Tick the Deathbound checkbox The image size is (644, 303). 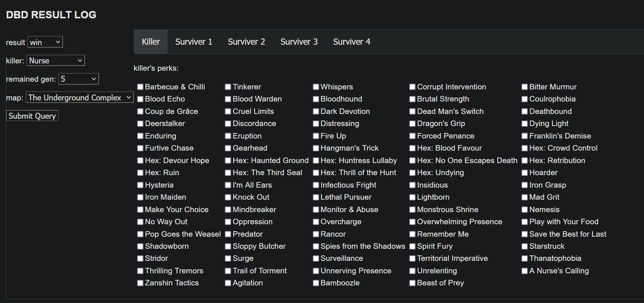point(524,111)
